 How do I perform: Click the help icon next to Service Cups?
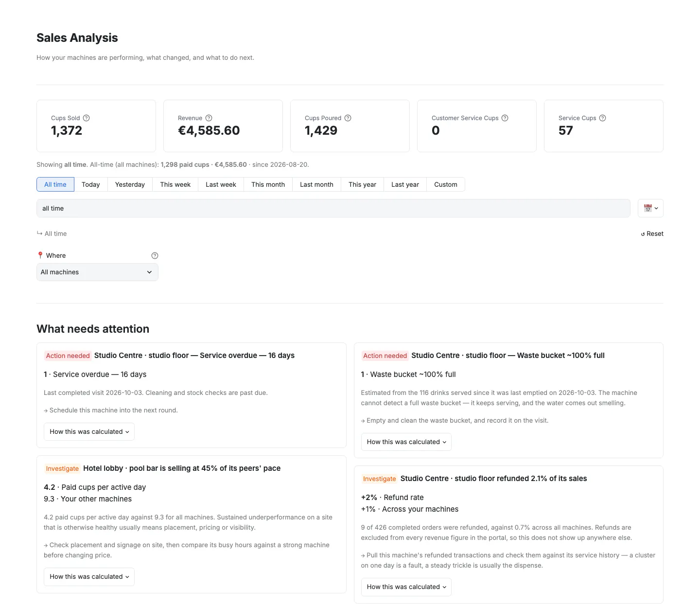(603, 118)
